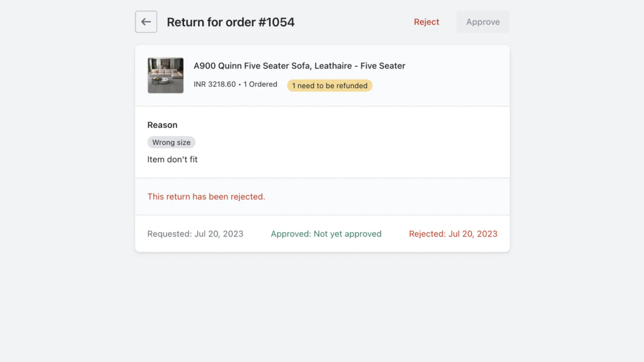Click the Requested: Jul 20, 2023 date
The height and width of the screenshot is (362, 644).
(x=195, y=234)
